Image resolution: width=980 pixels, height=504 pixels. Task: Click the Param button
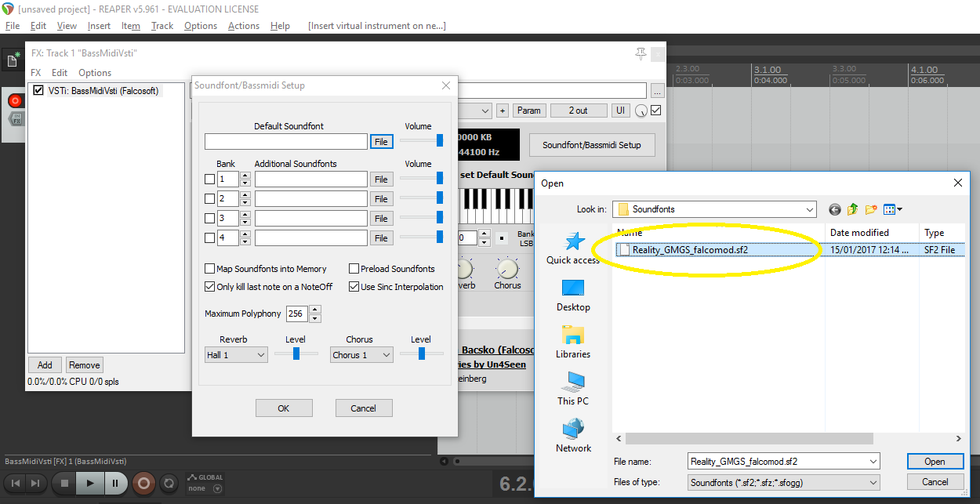529,111
